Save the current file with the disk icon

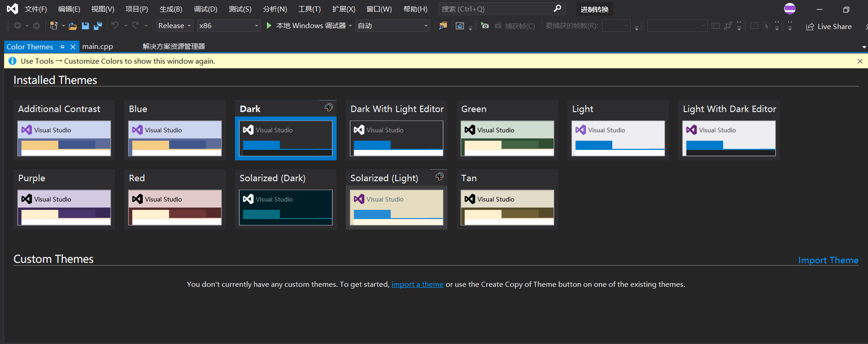(x=85, y=26)
